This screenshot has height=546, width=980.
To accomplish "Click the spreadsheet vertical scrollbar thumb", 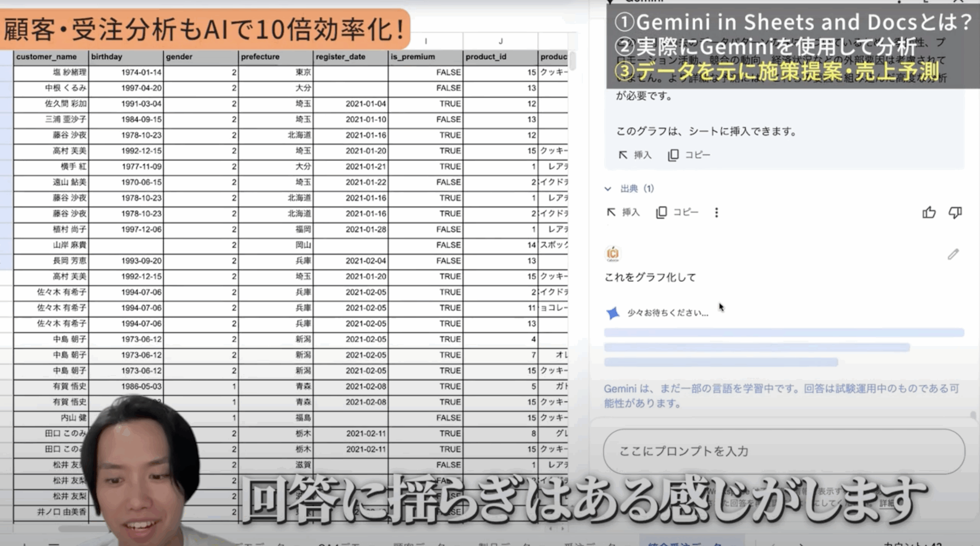I will pos(573,61).
